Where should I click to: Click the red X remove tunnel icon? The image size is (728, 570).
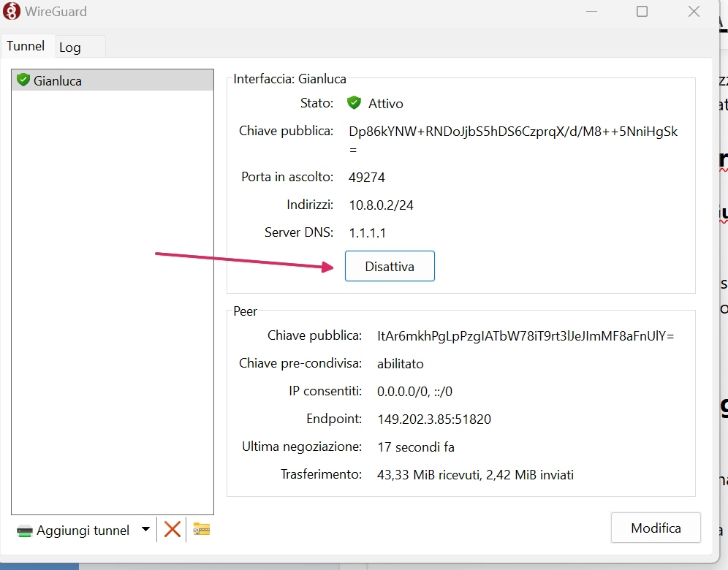click(172, 529)
